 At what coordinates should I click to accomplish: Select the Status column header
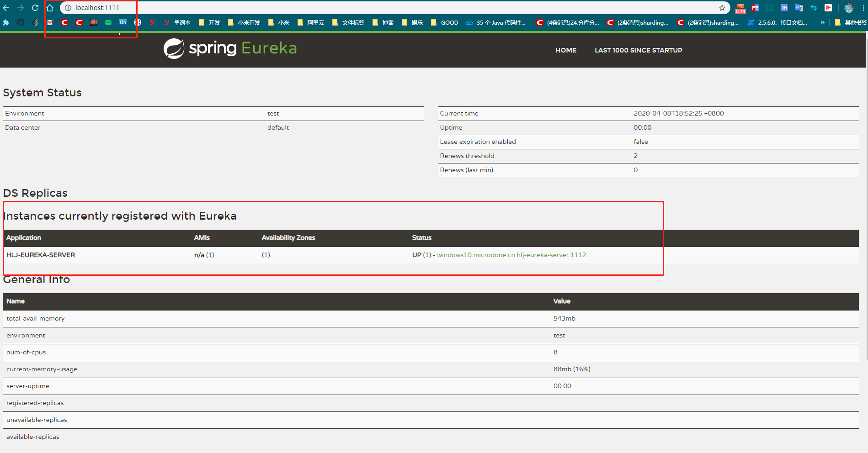(x=421, y=237)
